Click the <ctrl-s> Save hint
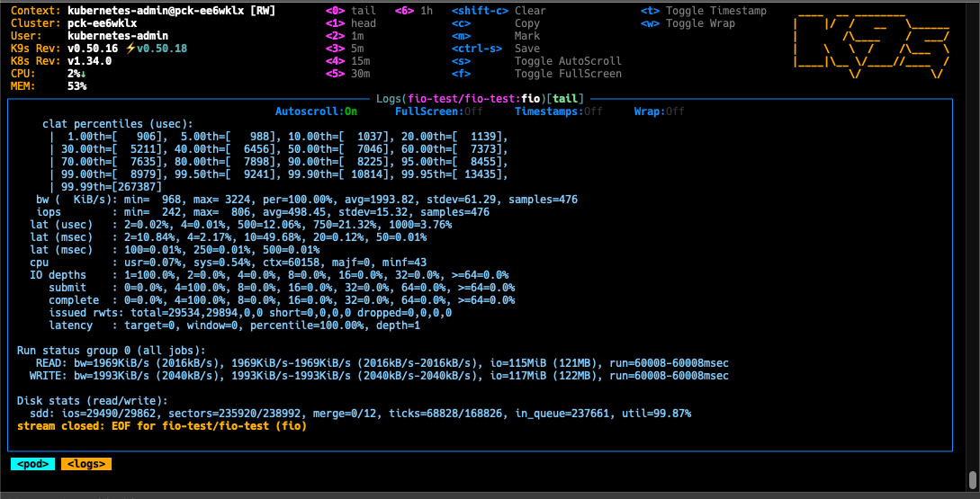 coord(496,48)
